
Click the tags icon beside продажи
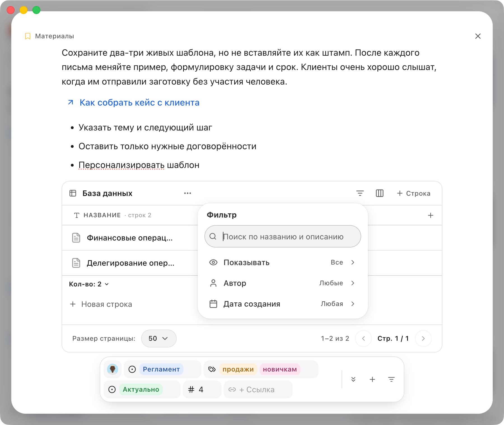[x=212, y=369]
